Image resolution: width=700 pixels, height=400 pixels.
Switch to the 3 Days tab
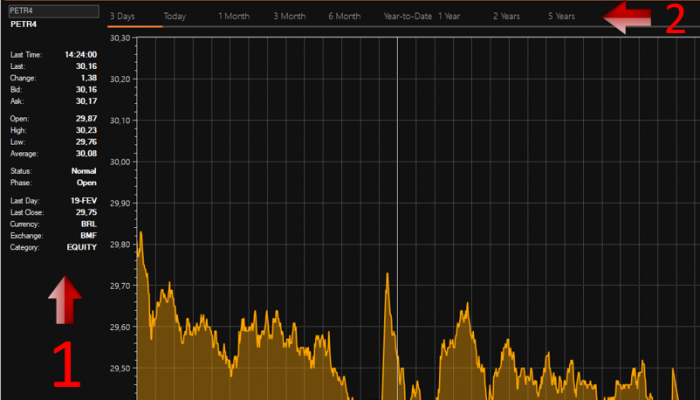tap(122, 17)
